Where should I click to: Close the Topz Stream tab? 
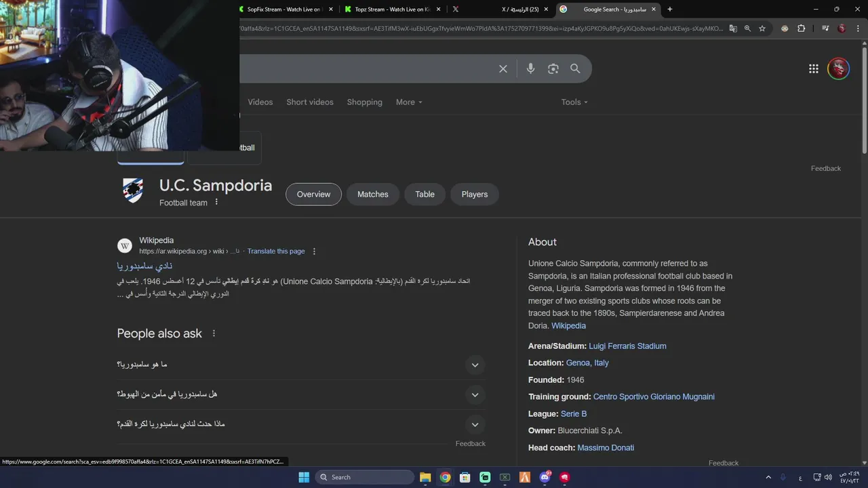[439, 9]
